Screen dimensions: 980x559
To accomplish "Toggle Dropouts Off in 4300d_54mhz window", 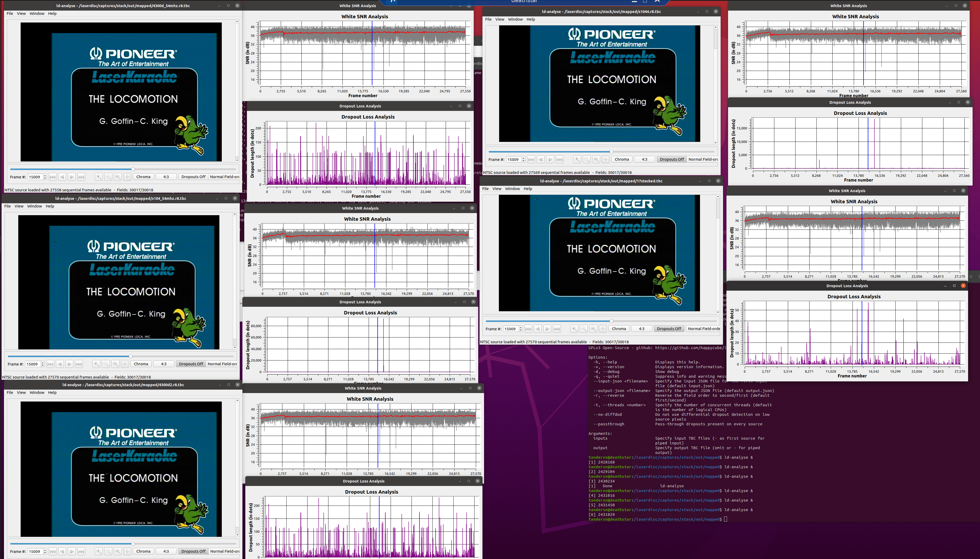I will click(193, 177).
